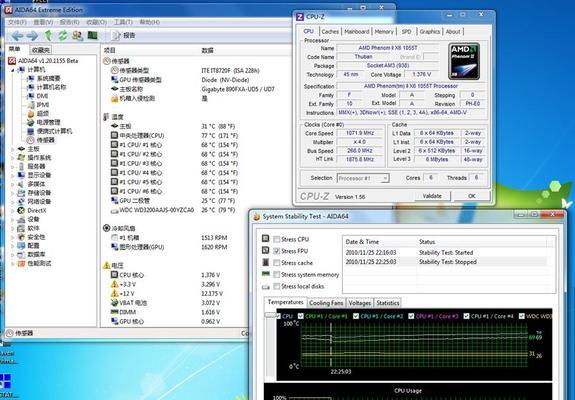Switch to the Caches tab in CPU-Z

point(330,32)
